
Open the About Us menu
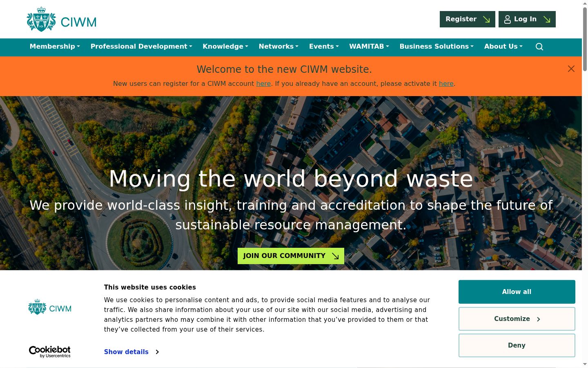click(x=503, y=47)
